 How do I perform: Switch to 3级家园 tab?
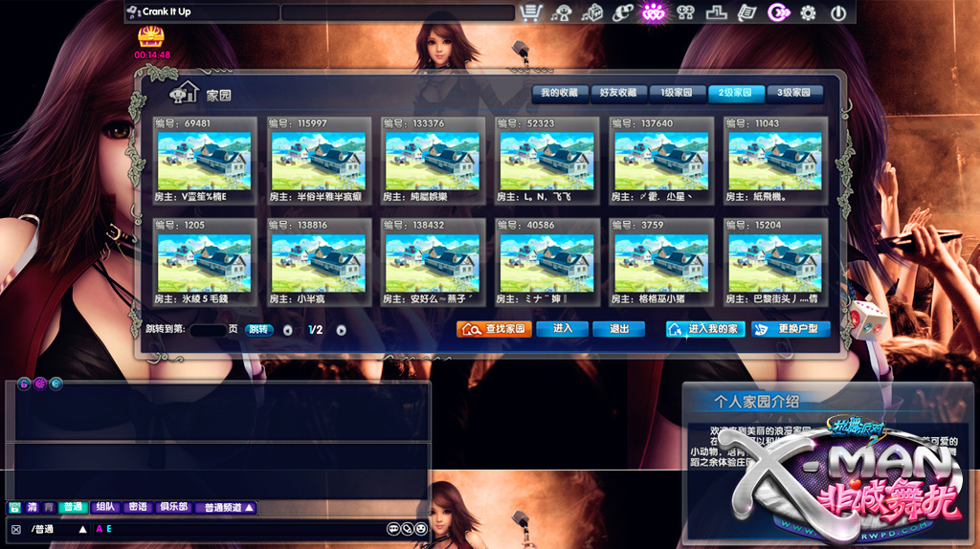(x=794, y=93)
